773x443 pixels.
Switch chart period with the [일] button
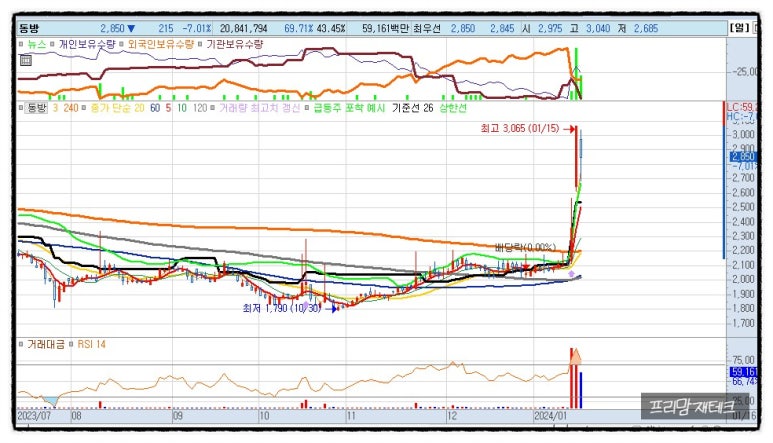pos(739,28)
